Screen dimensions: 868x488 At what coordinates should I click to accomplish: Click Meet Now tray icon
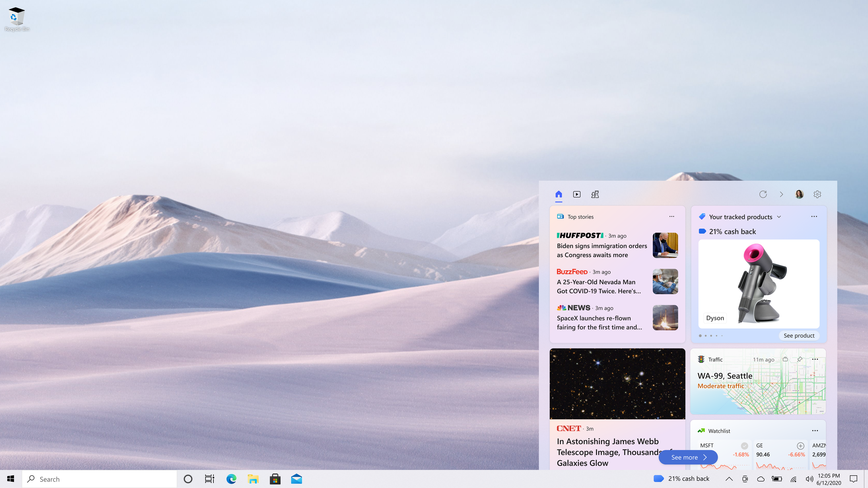point(745,479)
